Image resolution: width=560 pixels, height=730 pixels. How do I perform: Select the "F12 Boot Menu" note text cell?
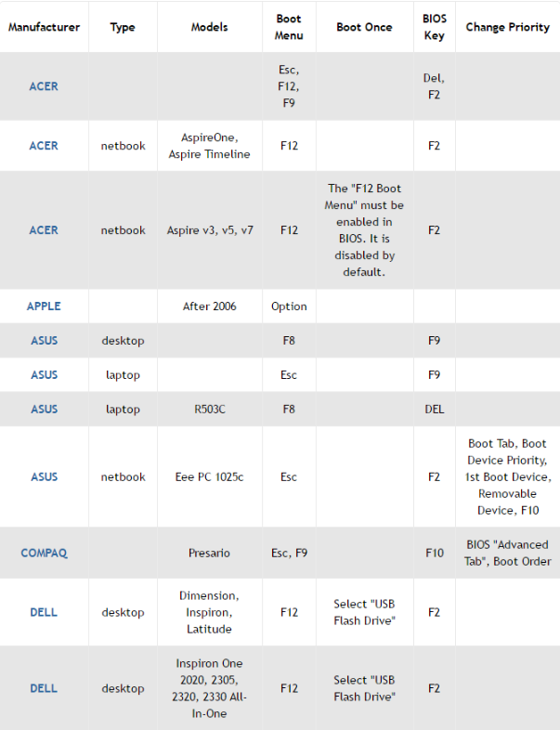[x=364, y=230]
